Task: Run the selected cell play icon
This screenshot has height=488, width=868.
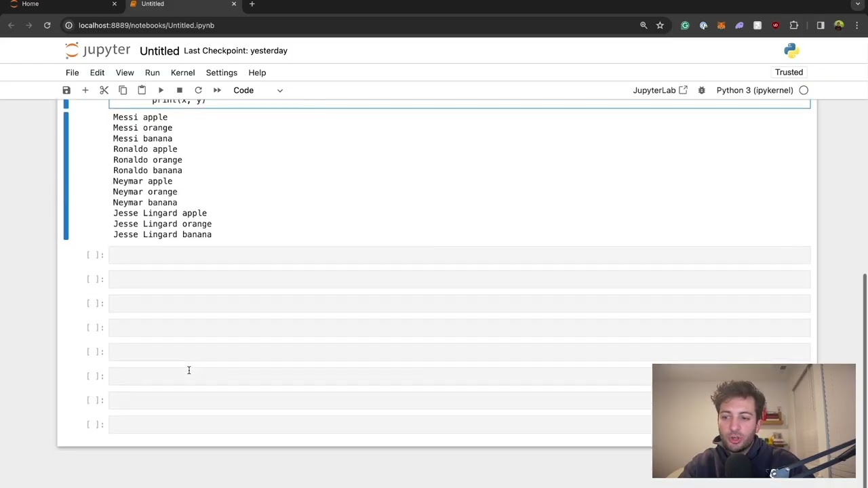Action: click(x=161, y=90)
